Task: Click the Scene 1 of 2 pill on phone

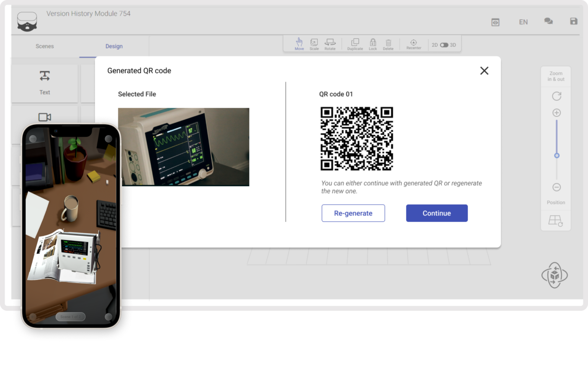Action: tap(70, 317)
